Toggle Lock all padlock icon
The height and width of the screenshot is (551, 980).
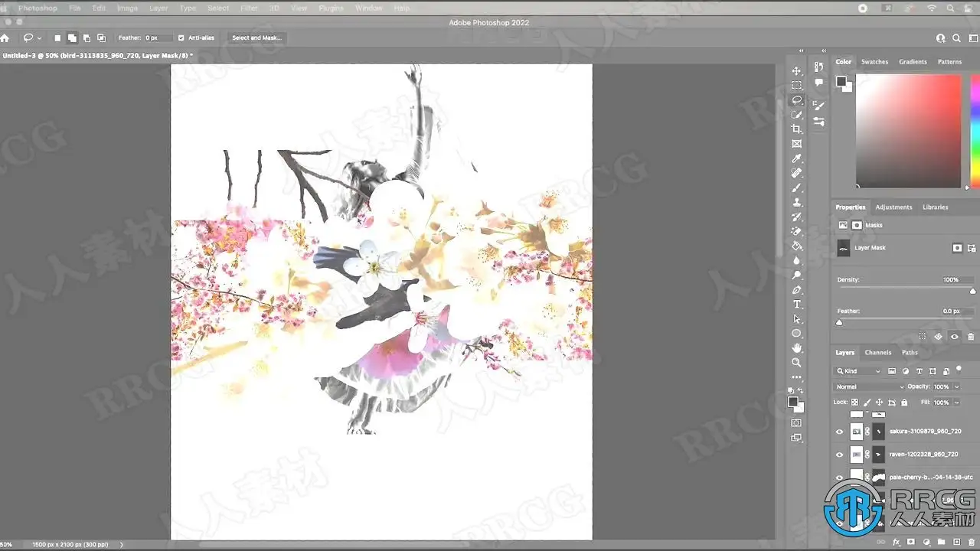pyautogui.click(x=904, y=403)
